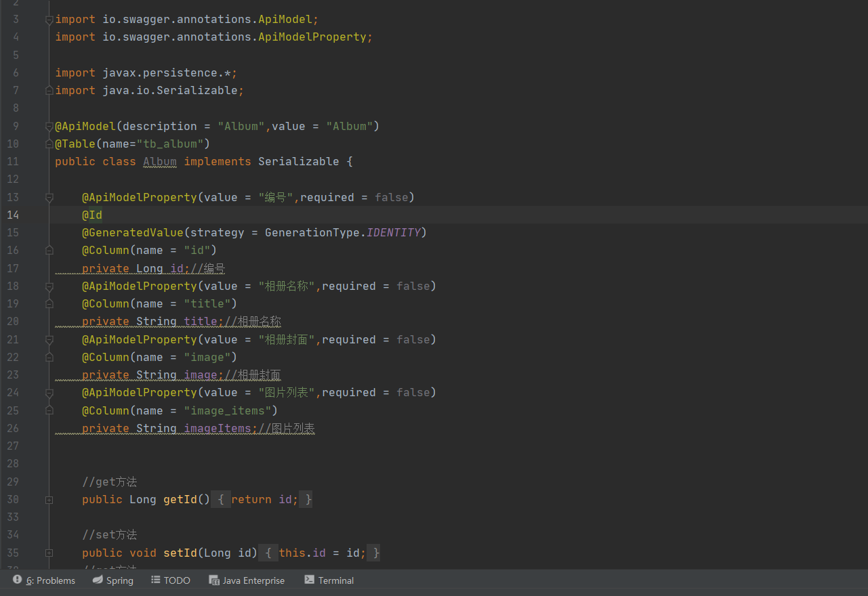Viewport: 868px width, 596px height.
Task: Click the folded body '{ this.id = id; }'
Action: pyautogui.click(x=319, y=553)
